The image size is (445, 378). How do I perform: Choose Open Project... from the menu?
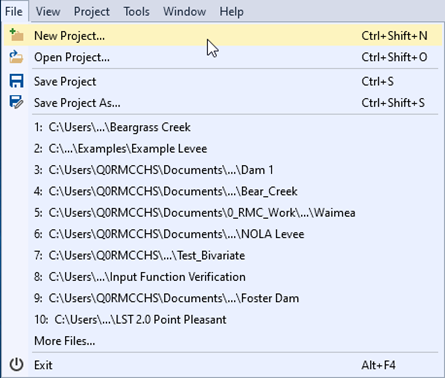click(223, 57)
